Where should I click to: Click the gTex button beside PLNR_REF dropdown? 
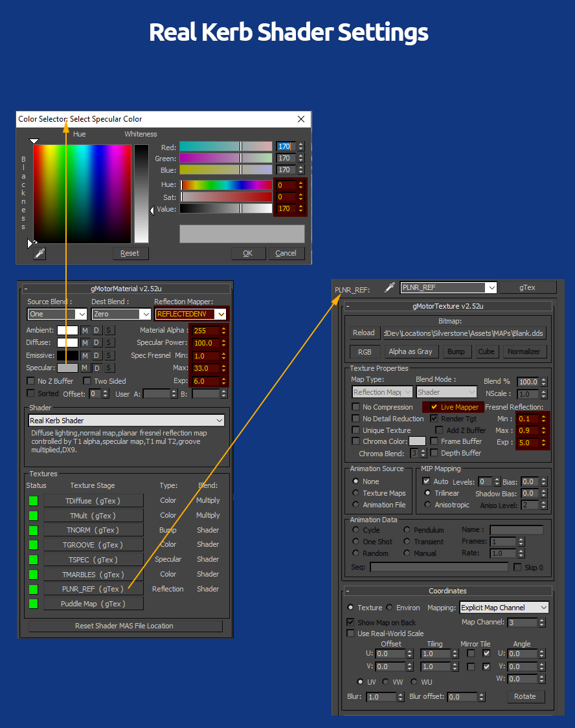point(528,288)
